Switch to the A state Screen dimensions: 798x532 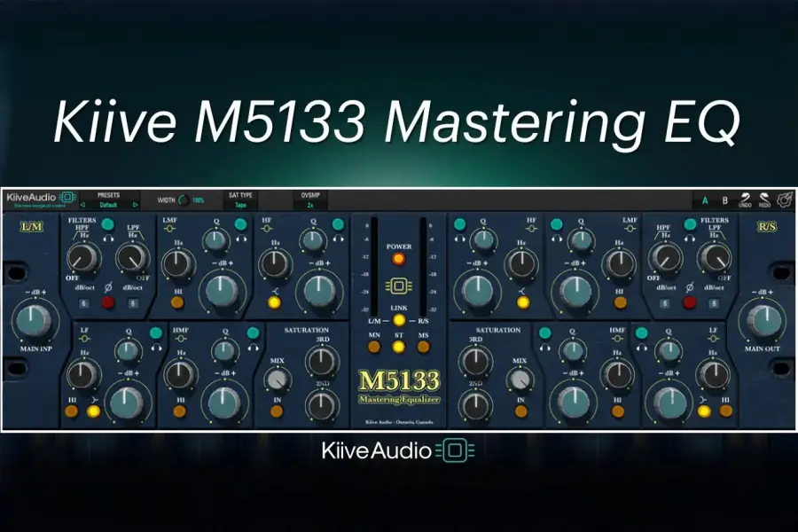click(705, 200)
